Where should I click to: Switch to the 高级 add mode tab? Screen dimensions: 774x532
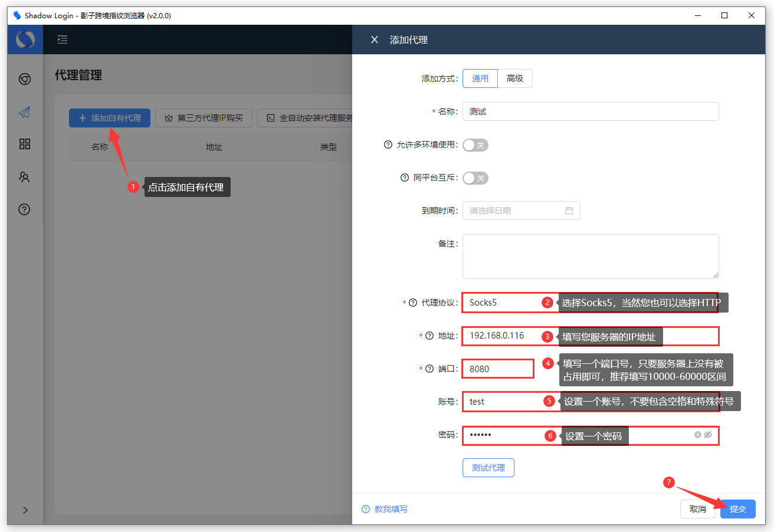[515, 78]
